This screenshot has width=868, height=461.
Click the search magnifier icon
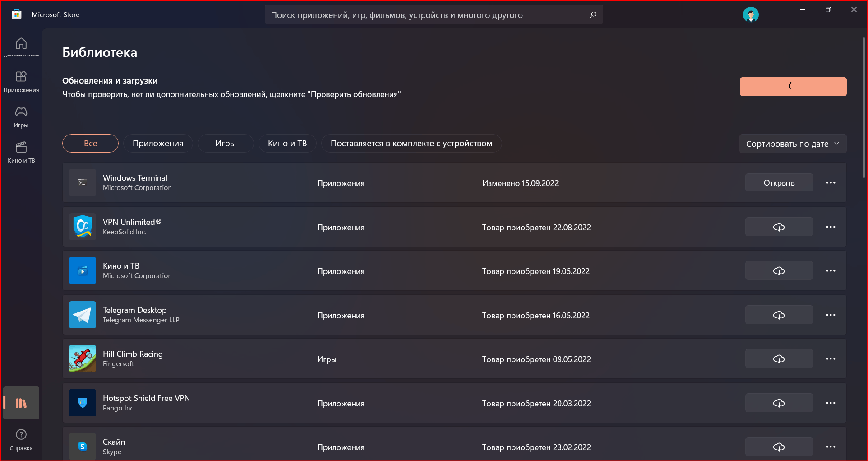pos(593,15)
